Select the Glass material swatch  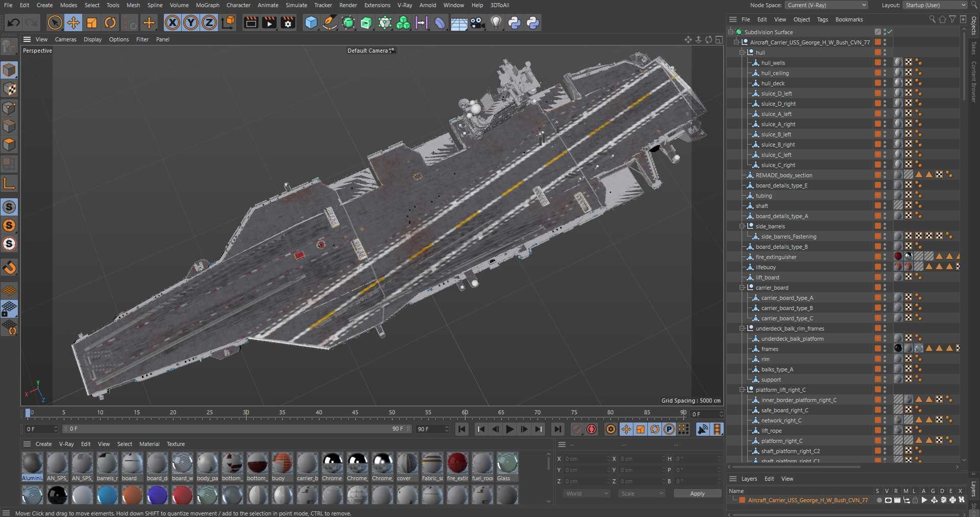[507, 466]
